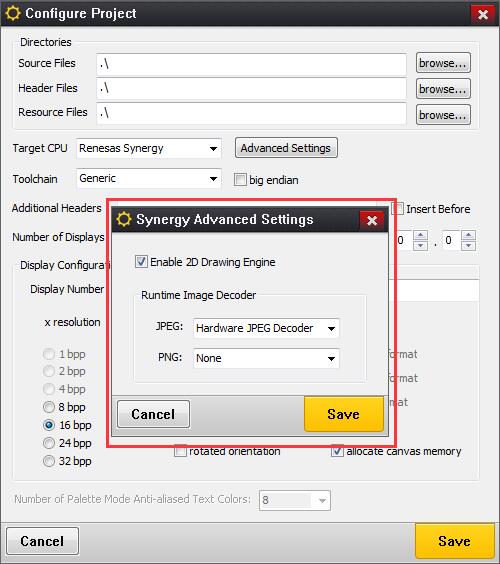This screenshot has height=564, width=500.
Task: Select the 24 bpp radio button
Action: 49,443
